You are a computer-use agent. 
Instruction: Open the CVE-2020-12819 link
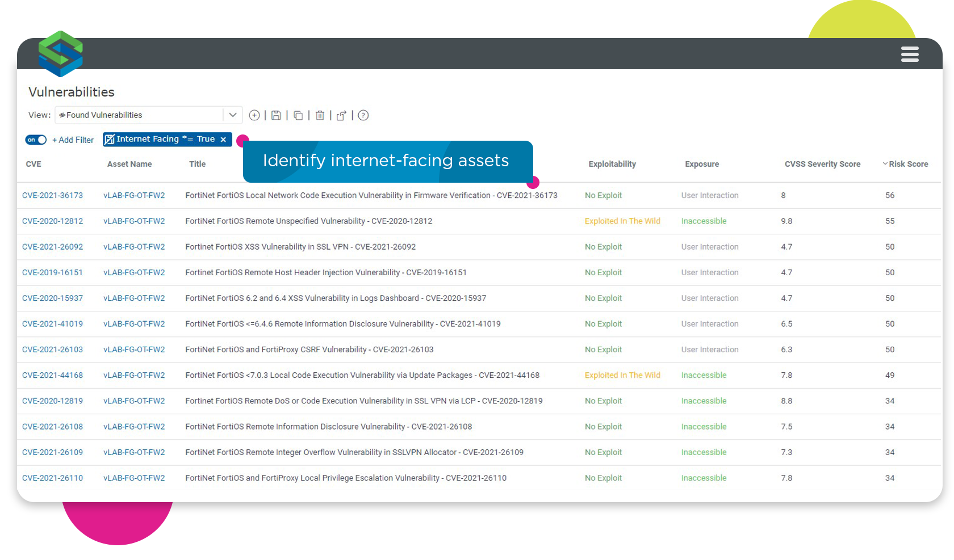point(52,401)
